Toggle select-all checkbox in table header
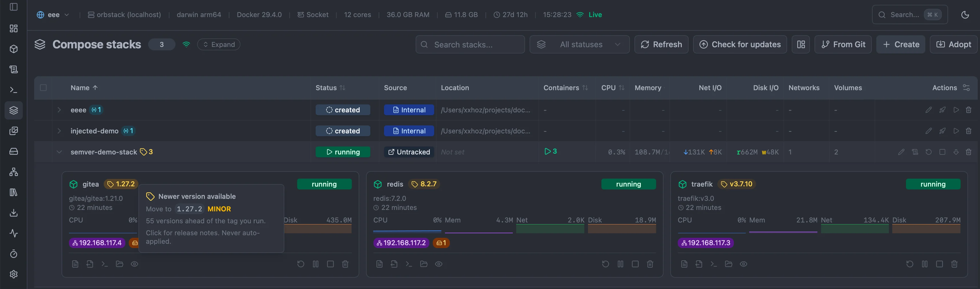Viewport: 980px width, 289px height. coord(43,88)
